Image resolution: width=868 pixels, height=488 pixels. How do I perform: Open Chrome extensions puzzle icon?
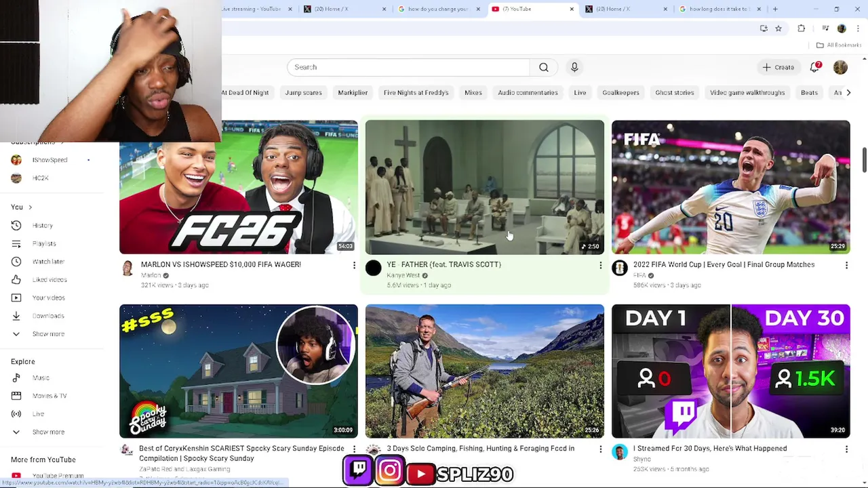[x=802, y=28]
